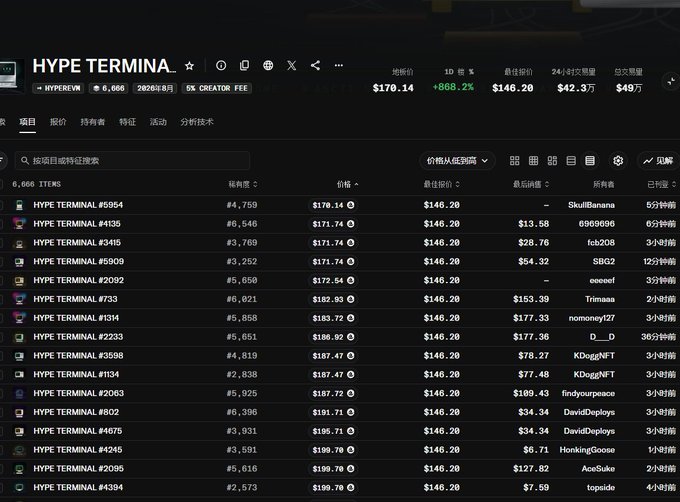The image size is (680, 502).
Task: Click thumbnail of HYPE TERMINAL #4135
Action: (19, 224)
